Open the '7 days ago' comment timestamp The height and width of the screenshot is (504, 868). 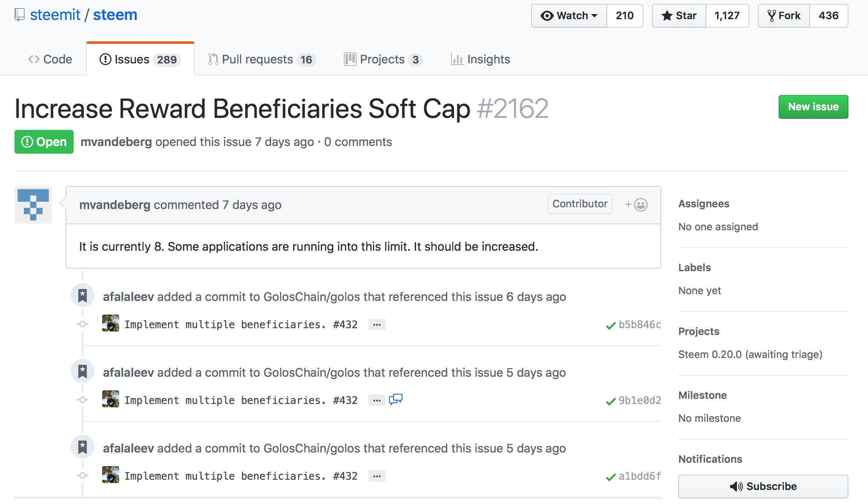coord(252,205)
